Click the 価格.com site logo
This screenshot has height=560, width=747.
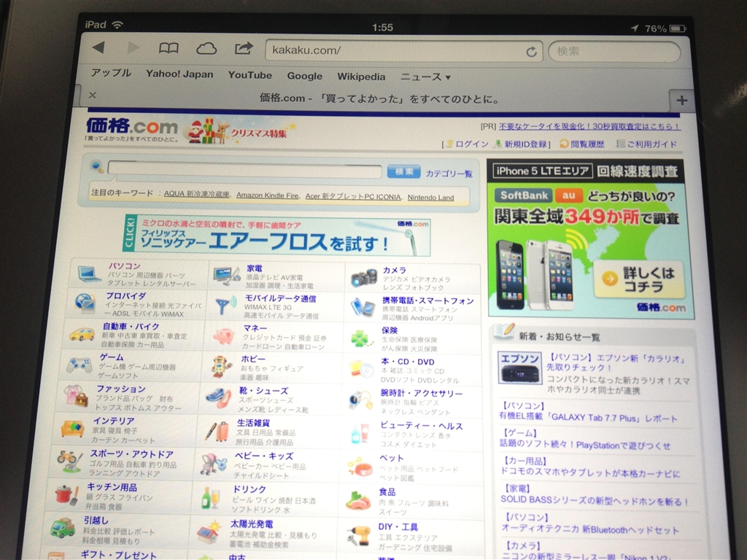[x=131, y=126]
